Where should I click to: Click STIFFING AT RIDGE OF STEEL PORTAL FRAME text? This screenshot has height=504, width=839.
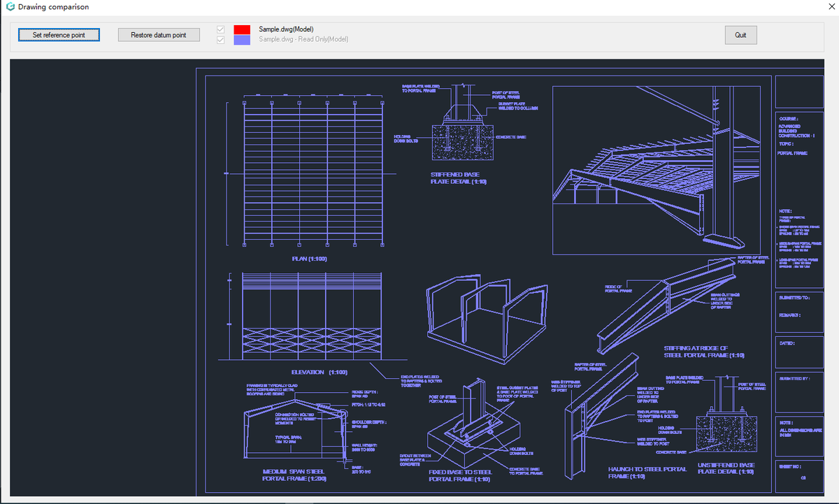pyautogui.click(x=704, y=352)
